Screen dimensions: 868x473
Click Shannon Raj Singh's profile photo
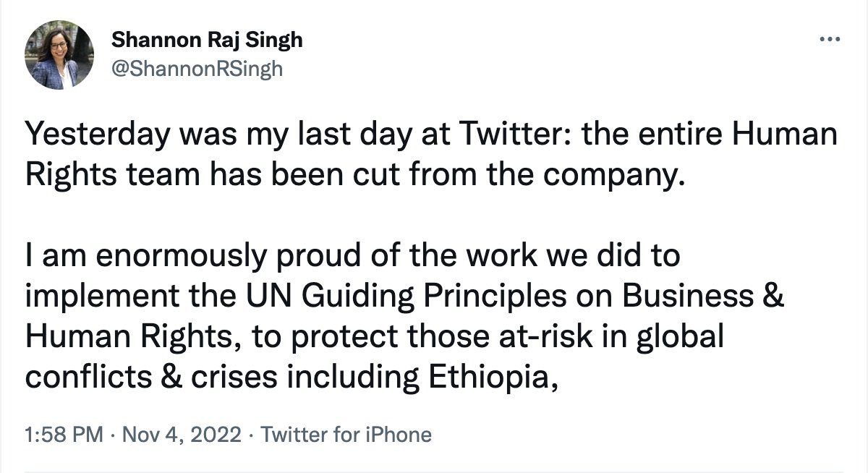click(59, 55)
